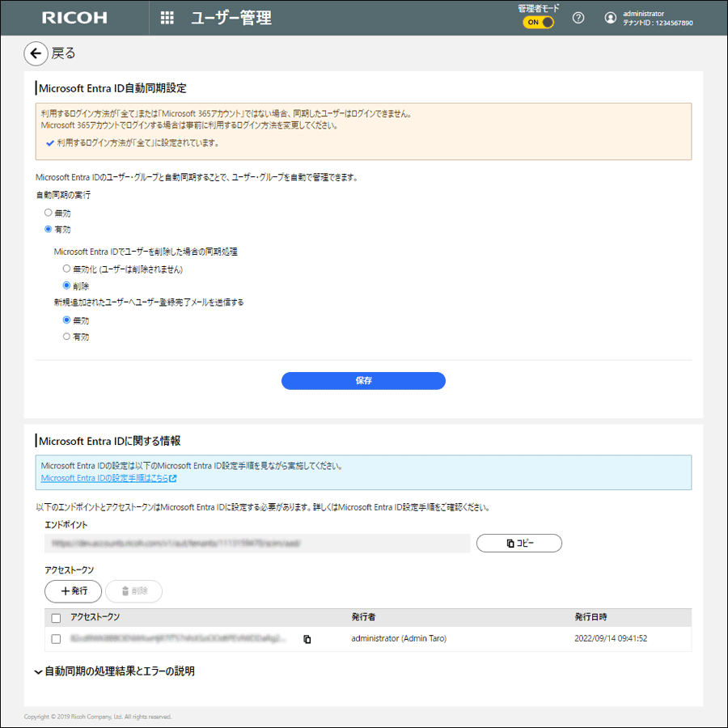The image size is (728, 728).
Task: Click the Microsoft Entra IDに関する情報 heading
Action: pyautogui.click(x=110, y=441)
